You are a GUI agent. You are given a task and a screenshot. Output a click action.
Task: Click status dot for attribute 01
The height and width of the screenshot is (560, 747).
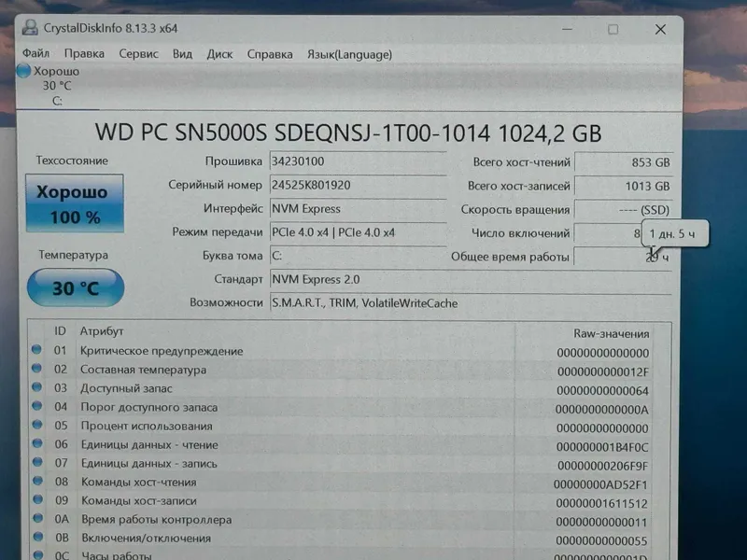point(36,350)
